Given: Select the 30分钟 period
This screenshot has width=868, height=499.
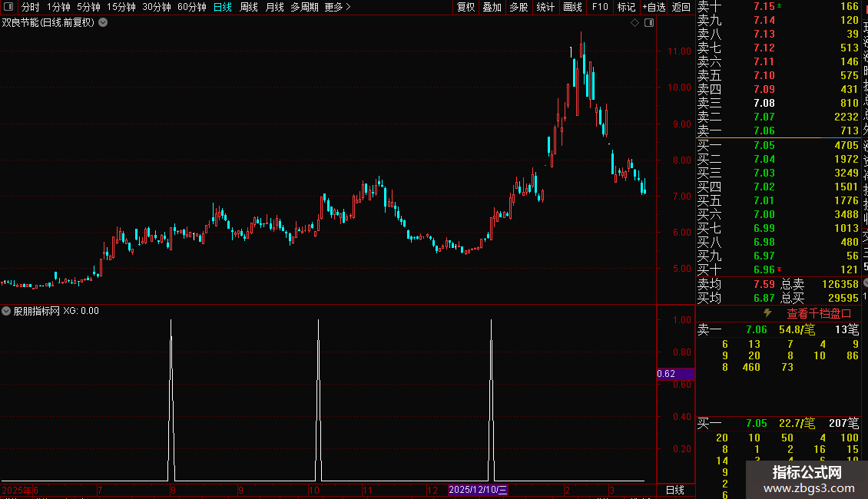Looking at the screenshot, I should 157,7.
